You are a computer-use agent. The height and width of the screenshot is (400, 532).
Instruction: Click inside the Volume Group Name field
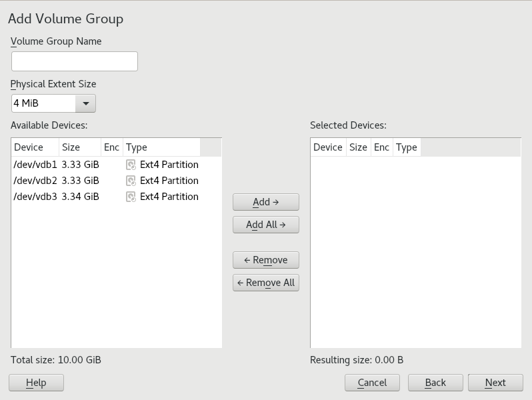(75, 61)
